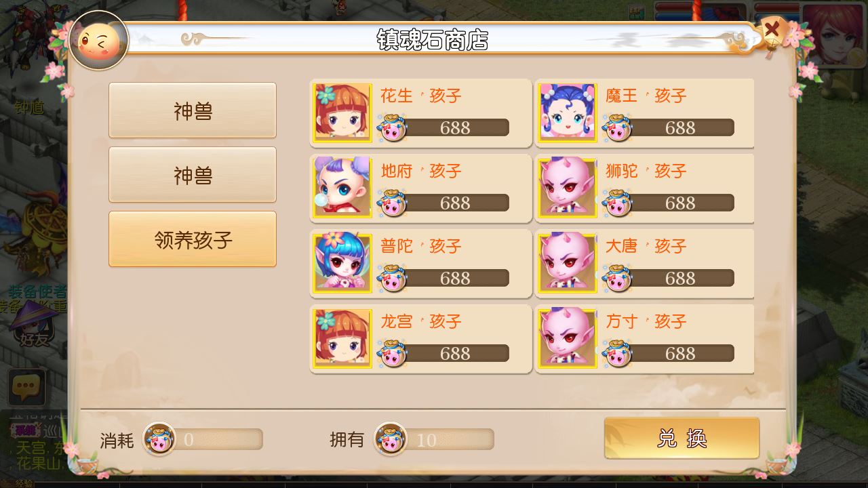Viewport: 868px width, 488px height.
Task: Select the 方寸 孩子 avatar icon
Action: [x=568, y=338]
